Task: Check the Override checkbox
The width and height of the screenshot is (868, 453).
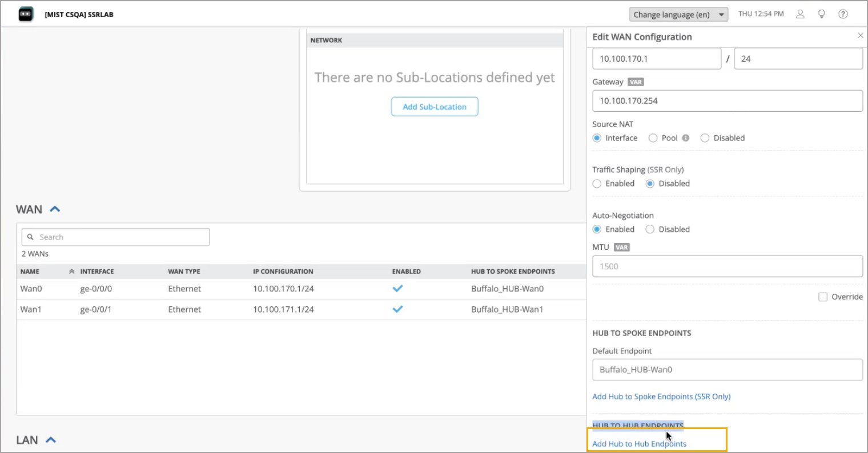Action: [823, 297]
